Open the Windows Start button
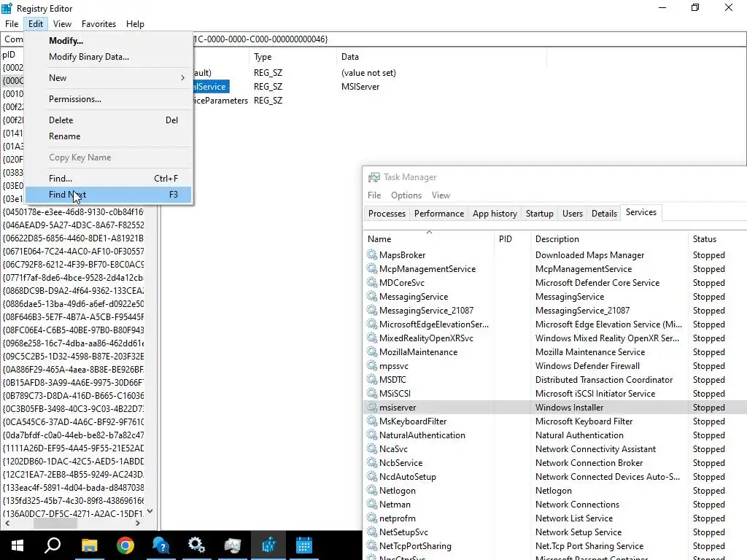747x560 pixels. pos(18,545)
